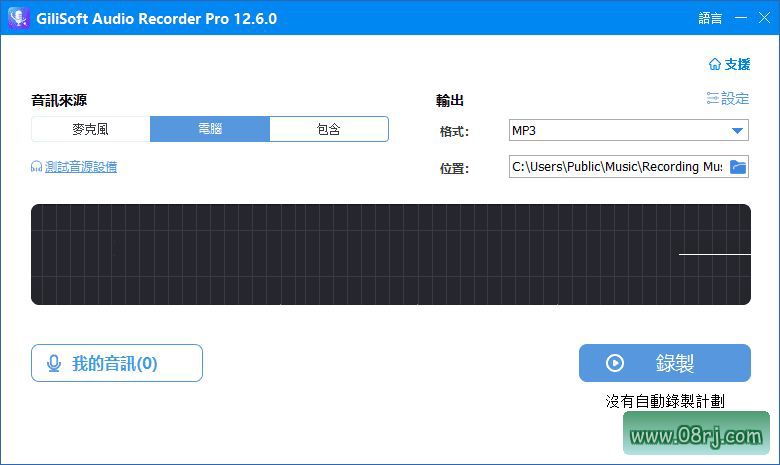The height and width of the screenshot is (465, 780).
Task: Select 包含 audio source
Action: pyautogui.click(x=329, y=129)
